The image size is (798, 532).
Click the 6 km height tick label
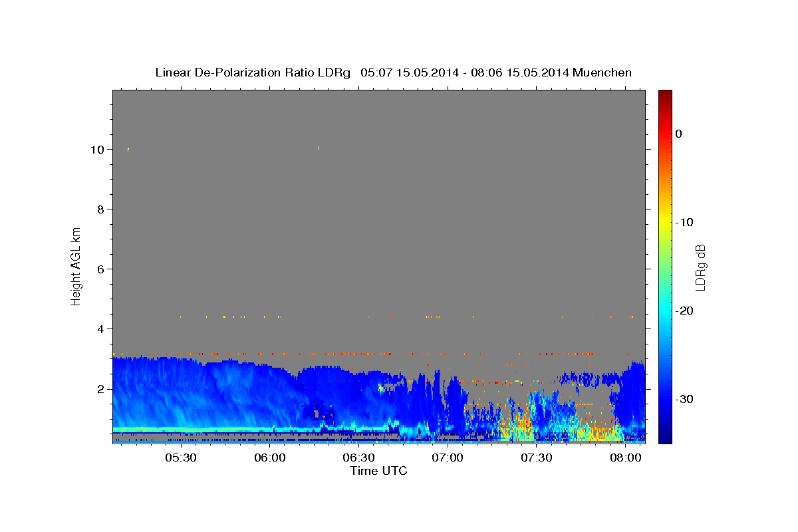[x=100, y=269]
